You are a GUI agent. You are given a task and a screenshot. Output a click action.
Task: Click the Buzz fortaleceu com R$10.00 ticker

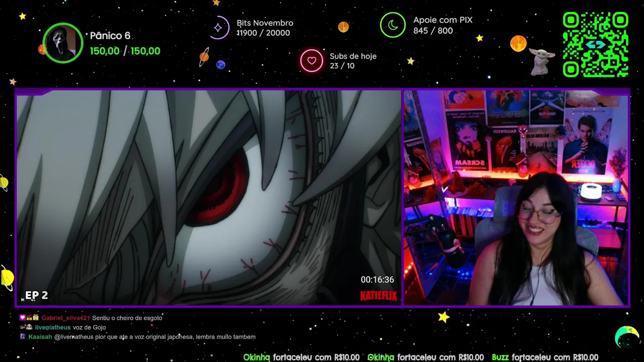point(545,357)
